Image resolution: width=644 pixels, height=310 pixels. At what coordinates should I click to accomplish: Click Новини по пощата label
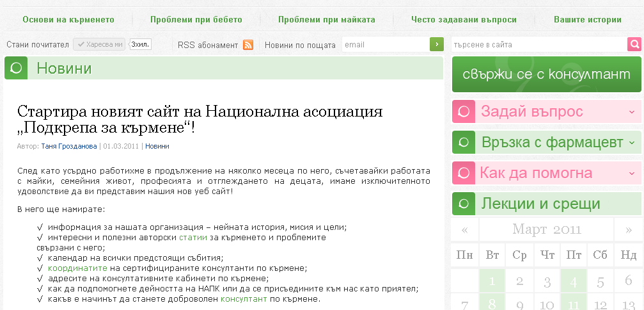pos(300,45)
